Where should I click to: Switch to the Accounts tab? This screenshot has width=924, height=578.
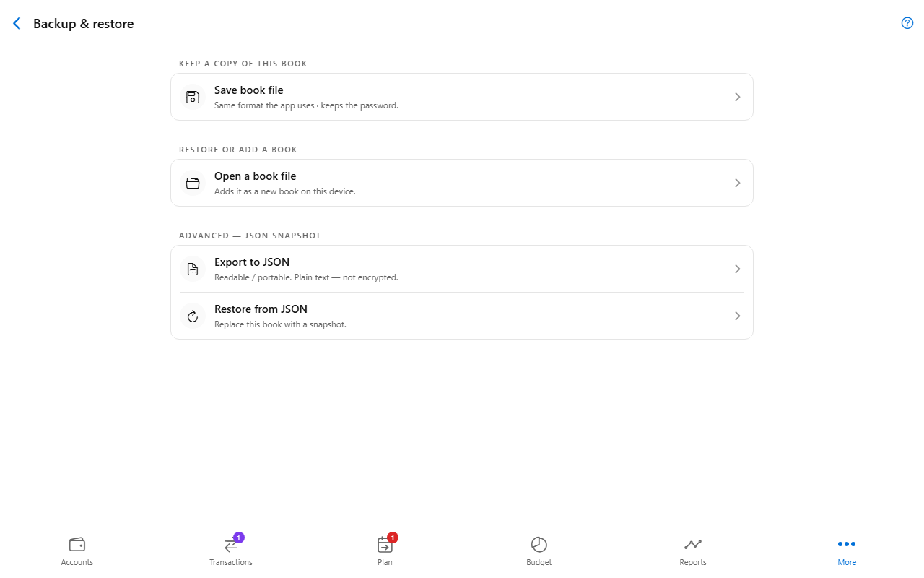pos(77,551)
